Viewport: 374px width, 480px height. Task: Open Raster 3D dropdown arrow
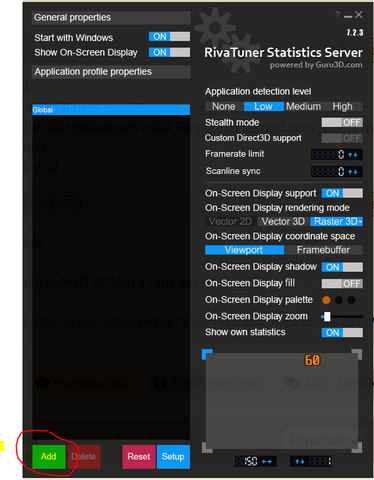pyautogui.click(x=360, y=222)
